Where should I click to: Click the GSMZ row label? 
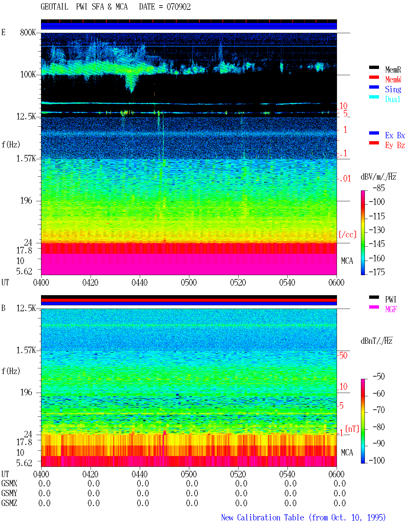point(9,503)
